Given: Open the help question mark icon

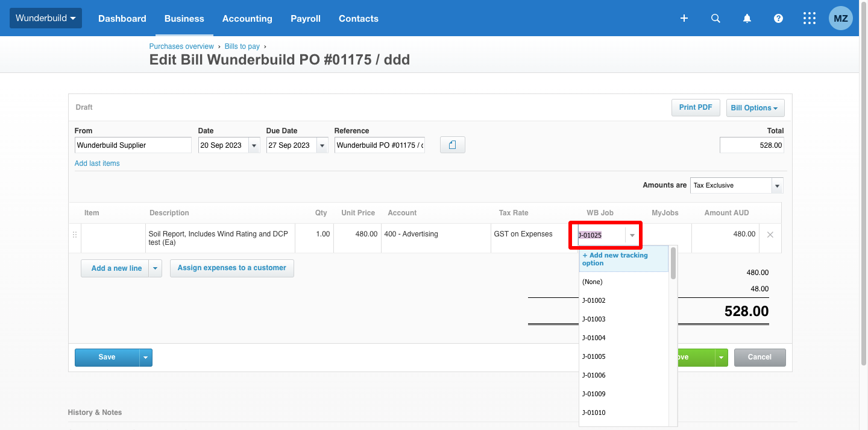Looking at the screenshot, I should point(778,19).
